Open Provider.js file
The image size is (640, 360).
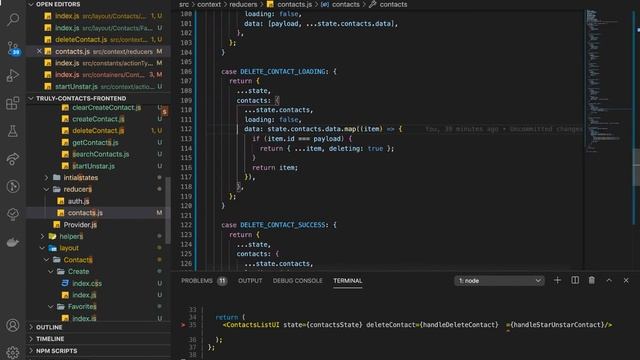point(80,224)
